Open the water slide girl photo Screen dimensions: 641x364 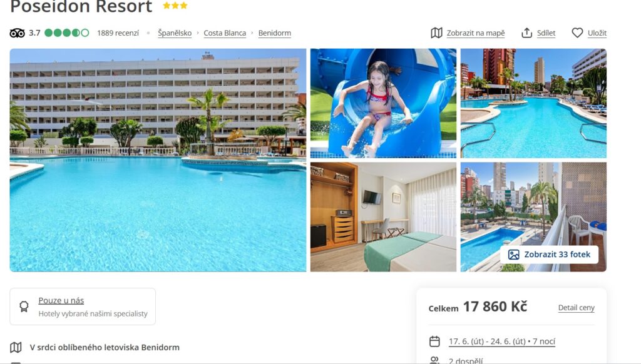coord(383,103)
